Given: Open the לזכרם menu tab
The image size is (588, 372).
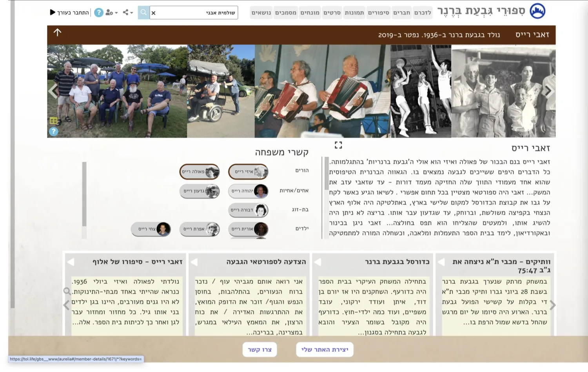Looking at the screenshot, I should [423, 13].
